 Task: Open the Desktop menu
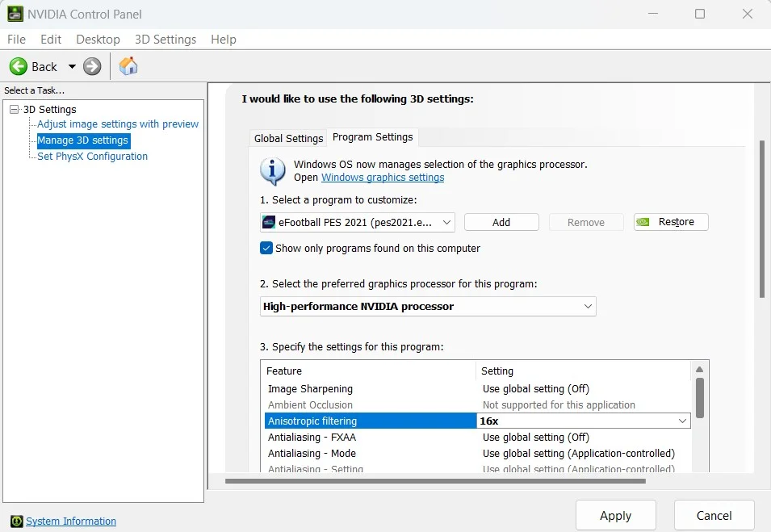point(98,40)
